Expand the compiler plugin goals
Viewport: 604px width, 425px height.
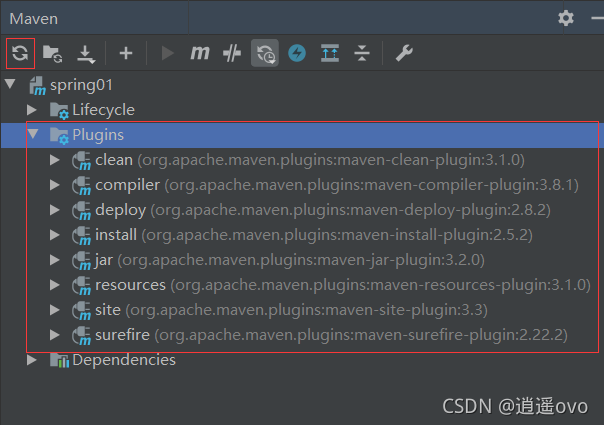(x=55, y=185)
